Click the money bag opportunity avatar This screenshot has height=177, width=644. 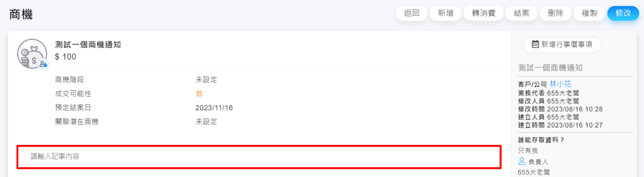31,54
